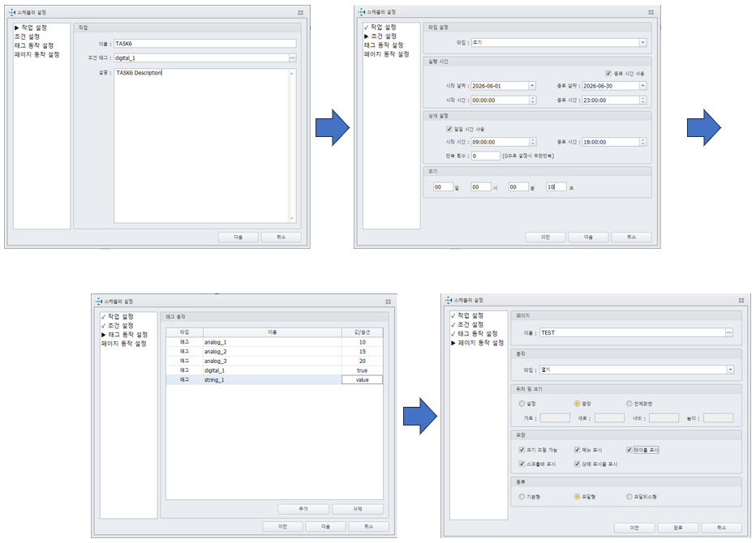This screenshot has width=756, height=543.
Task: Select the 중앙 position radio button
Action: [577, 404]
